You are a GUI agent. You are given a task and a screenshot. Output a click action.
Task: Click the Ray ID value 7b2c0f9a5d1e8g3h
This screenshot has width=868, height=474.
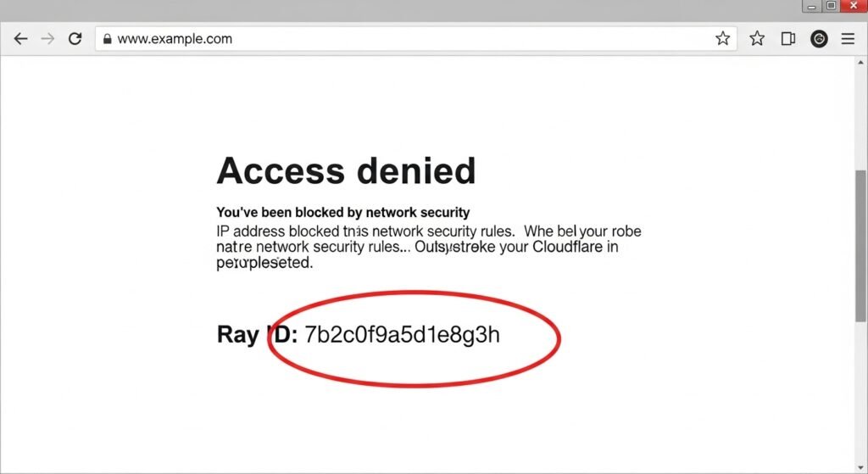click(402, 334)
